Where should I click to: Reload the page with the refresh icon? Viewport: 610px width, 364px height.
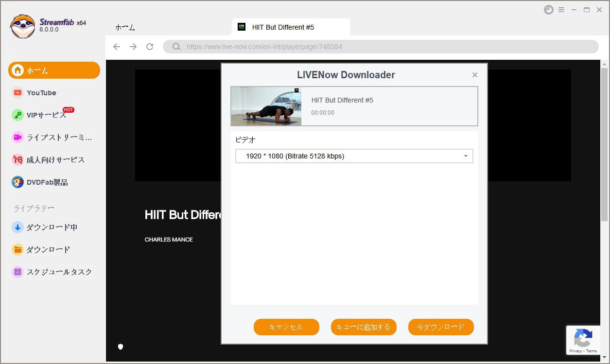pos(150,47)
